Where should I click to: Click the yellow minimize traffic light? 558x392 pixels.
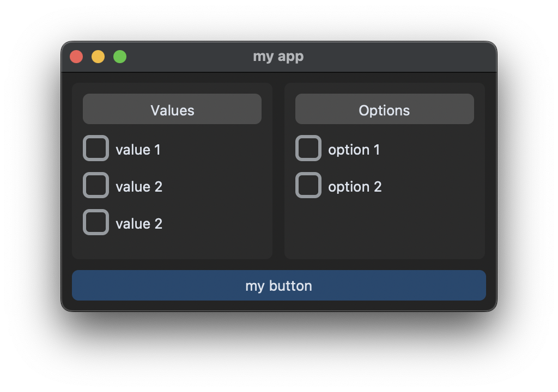(98, 56)
